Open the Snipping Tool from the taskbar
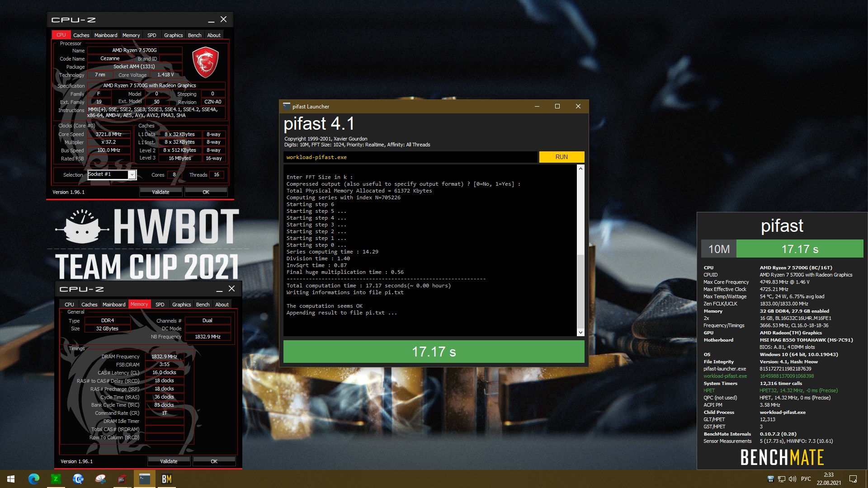Viewport: 868px width, 488px height. pyautogui.click(x=100, y=479)
